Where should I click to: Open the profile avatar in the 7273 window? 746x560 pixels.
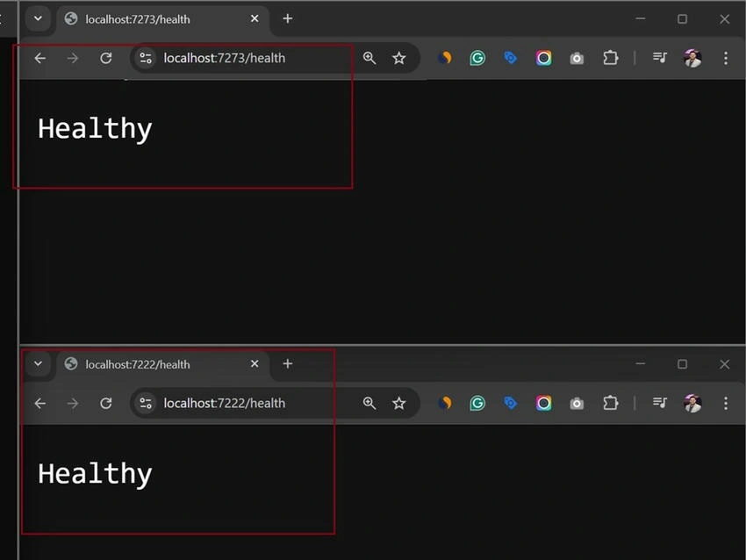(692, 58)
